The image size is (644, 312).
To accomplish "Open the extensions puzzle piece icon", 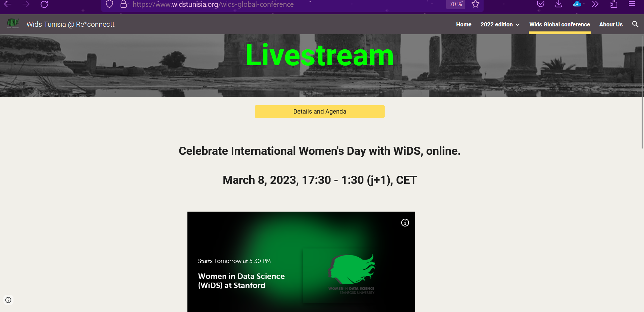I will pyautogui.click(x=614, y=4).
